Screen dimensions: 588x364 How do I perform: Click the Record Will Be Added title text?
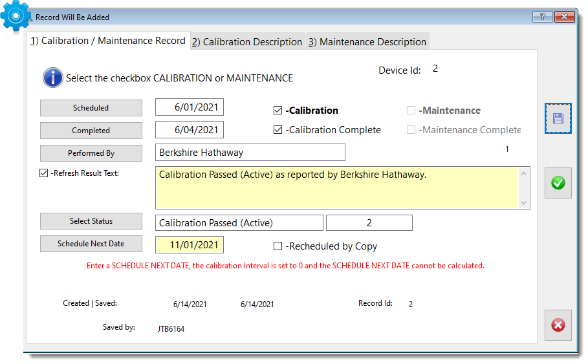coord(72,17)
